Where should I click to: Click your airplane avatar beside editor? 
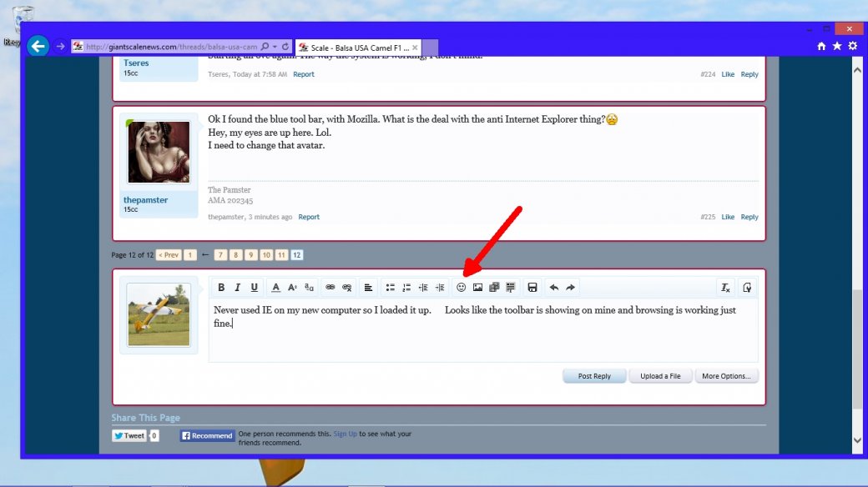tap(159, 315)
